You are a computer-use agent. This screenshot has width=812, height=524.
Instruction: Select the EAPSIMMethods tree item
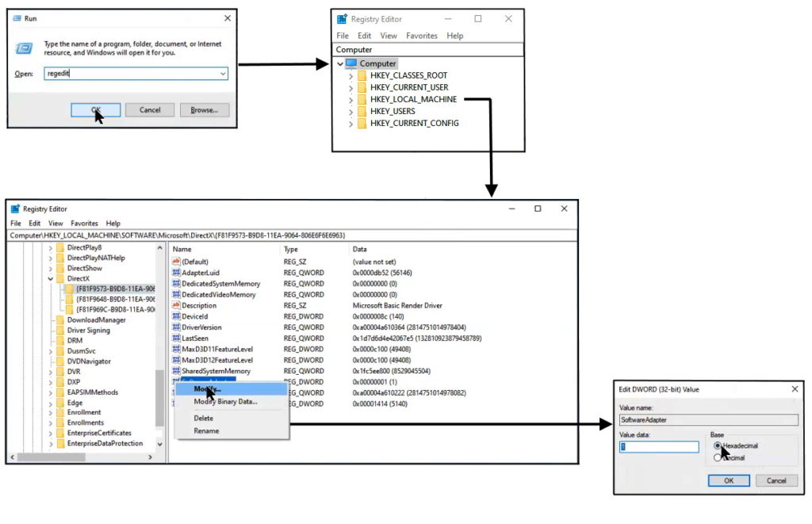(92, 392)
